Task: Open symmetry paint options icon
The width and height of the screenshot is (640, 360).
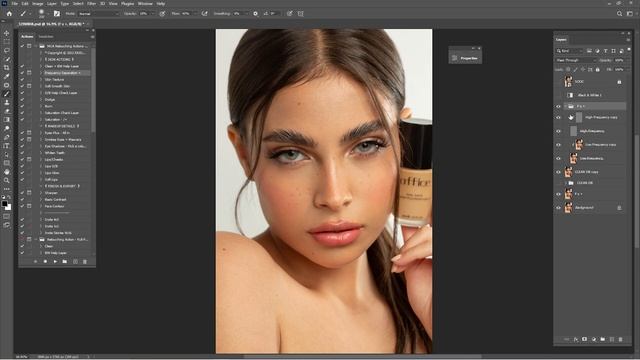Action: point(301,13)
